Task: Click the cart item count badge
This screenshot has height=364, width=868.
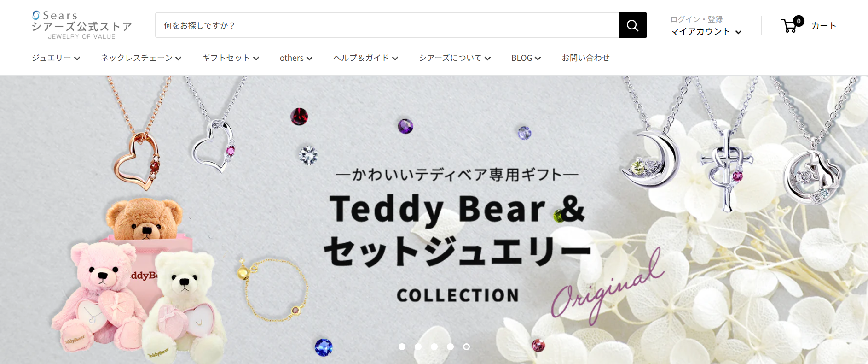Action: [799, 21]
